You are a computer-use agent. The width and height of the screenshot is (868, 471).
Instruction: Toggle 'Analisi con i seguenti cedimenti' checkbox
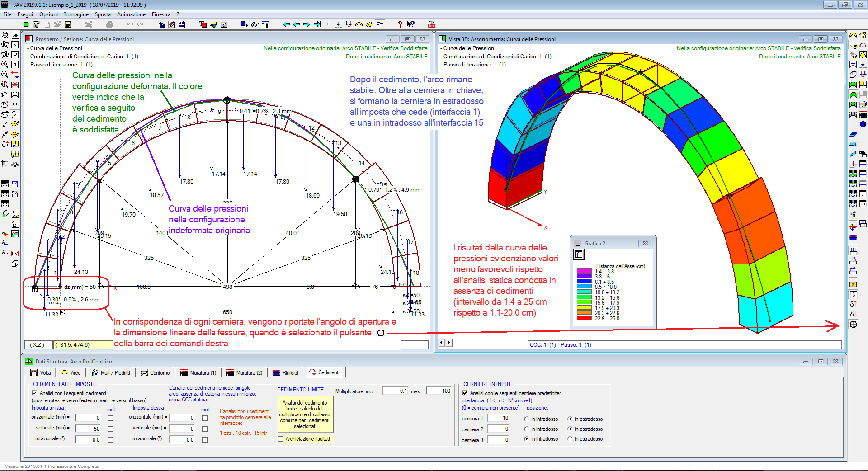tap(35, 393)
